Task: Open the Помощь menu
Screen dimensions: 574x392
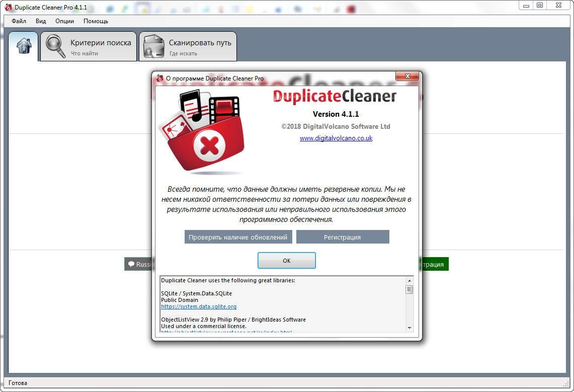Action: coord(96,21)
